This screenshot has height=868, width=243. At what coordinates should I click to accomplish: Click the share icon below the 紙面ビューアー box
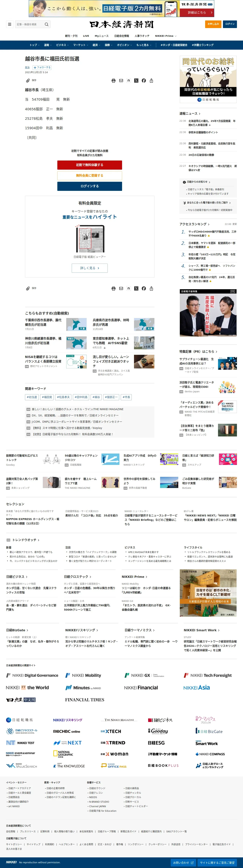click(151, 288)
